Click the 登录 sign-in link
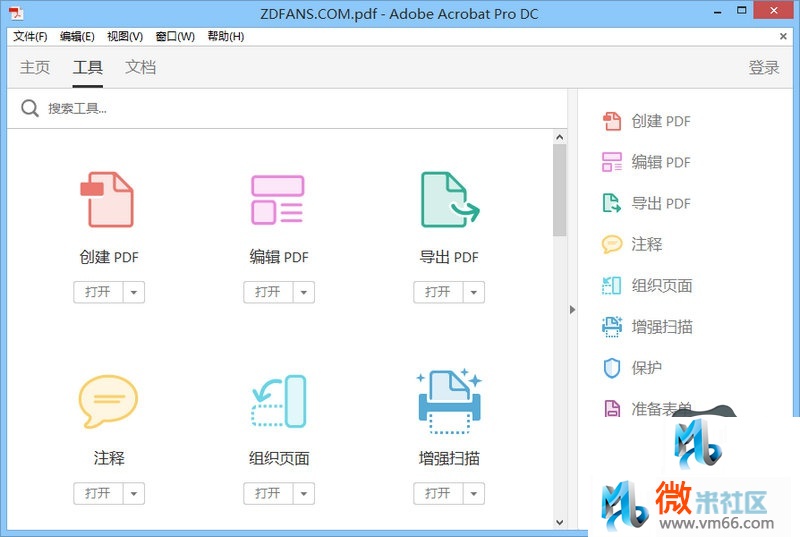The height and width of the screenshot is (537, 800). 764,67
